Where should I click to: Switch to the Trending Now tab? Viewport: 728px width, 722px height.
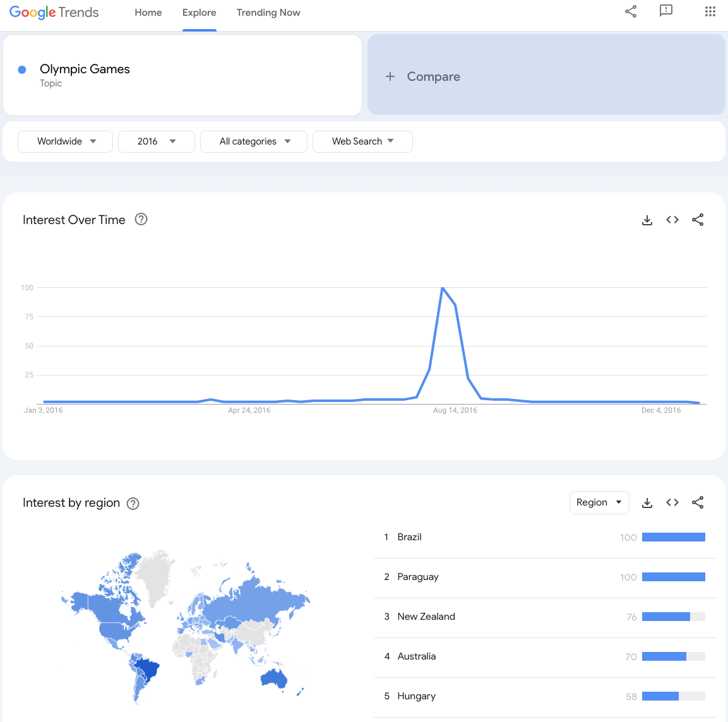(268, 13)
